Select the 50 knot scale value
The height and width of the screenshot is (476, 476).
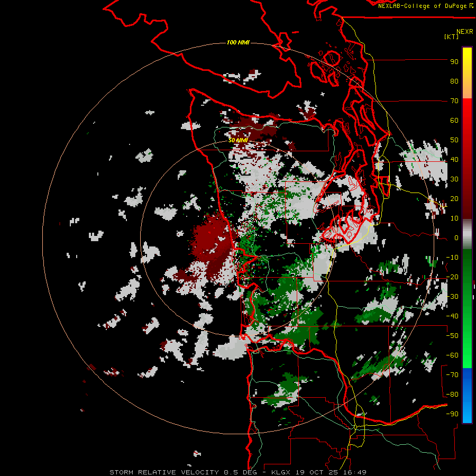(x=454, y=140)
